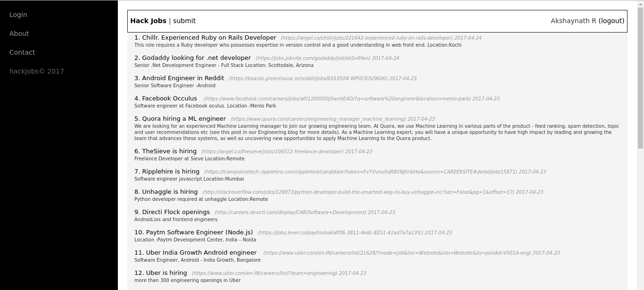Log out via the logout link
Viewport: 644px width, 290px height.
pyautogui.click(x=611, y=21)
